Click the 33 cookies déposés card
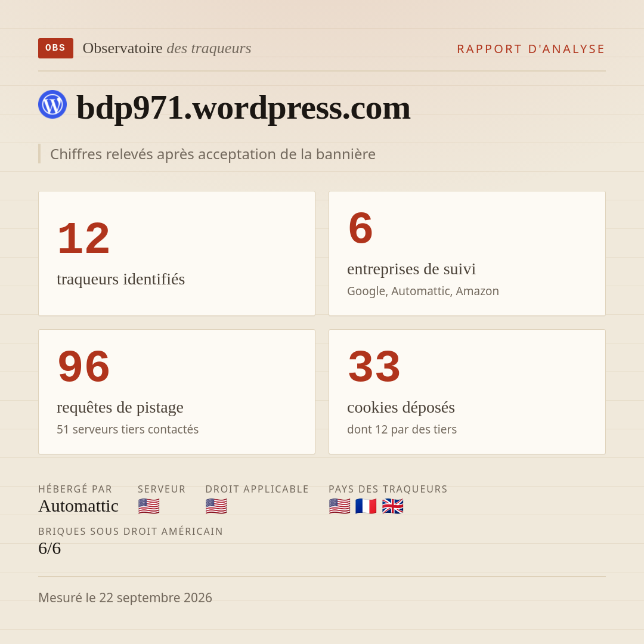The width and height of the screenshot is (644, 644). click(x=467, y=392)
